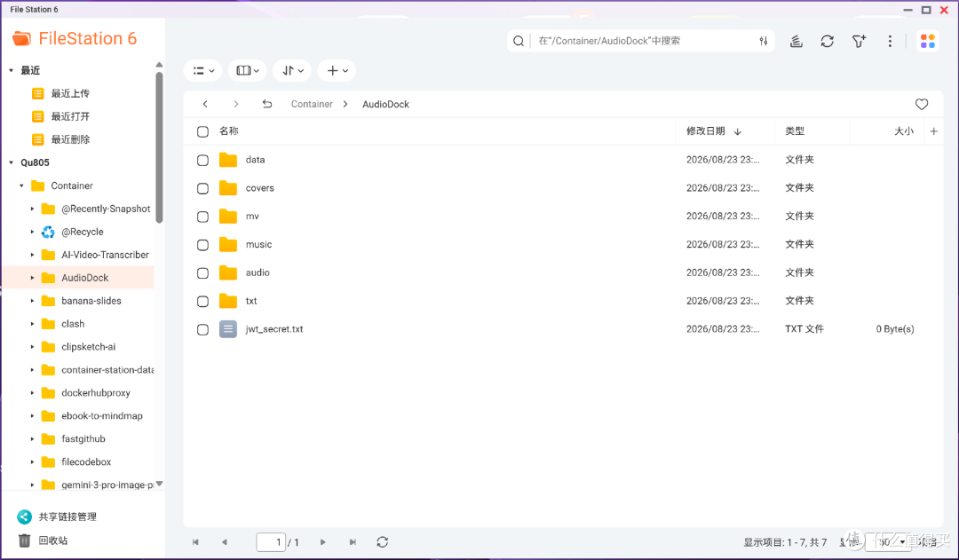Viewport: 959px width, 560px height.
Task: Go up to the parent folder
Action: pyautogui.click(x=266, y=104)
